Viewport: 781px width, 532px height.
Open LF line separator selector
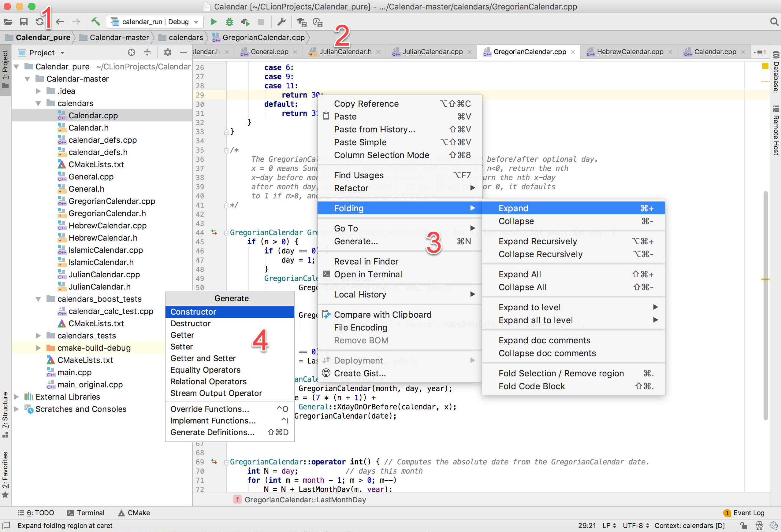tap(609, 526)
